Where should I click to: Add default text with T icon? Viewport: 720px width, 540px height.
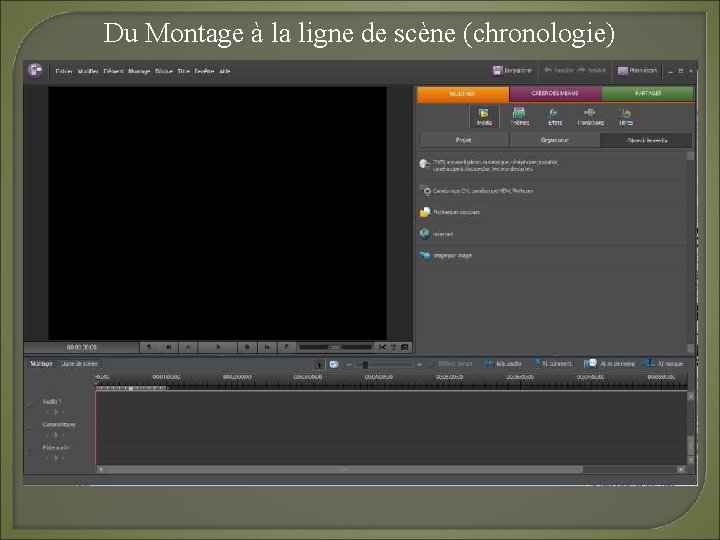click(394, 347)
